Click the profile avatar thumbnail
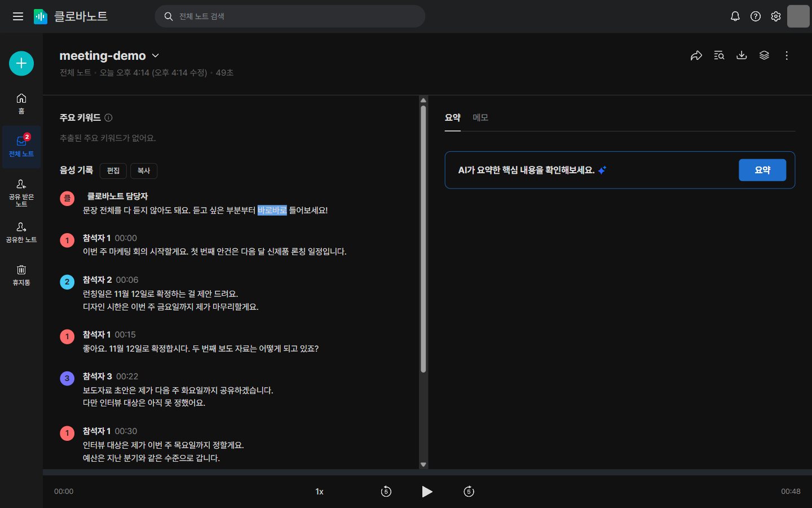 pos(798,16)
